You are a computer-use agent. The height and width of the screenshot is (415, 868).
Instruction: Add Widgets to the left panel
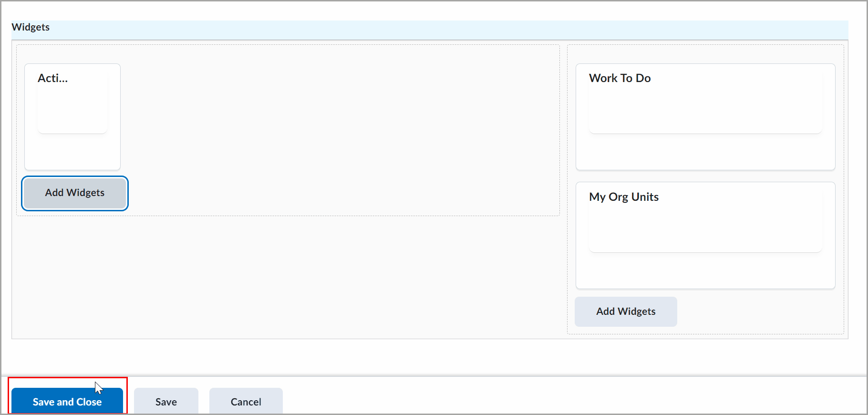point(75,193)
